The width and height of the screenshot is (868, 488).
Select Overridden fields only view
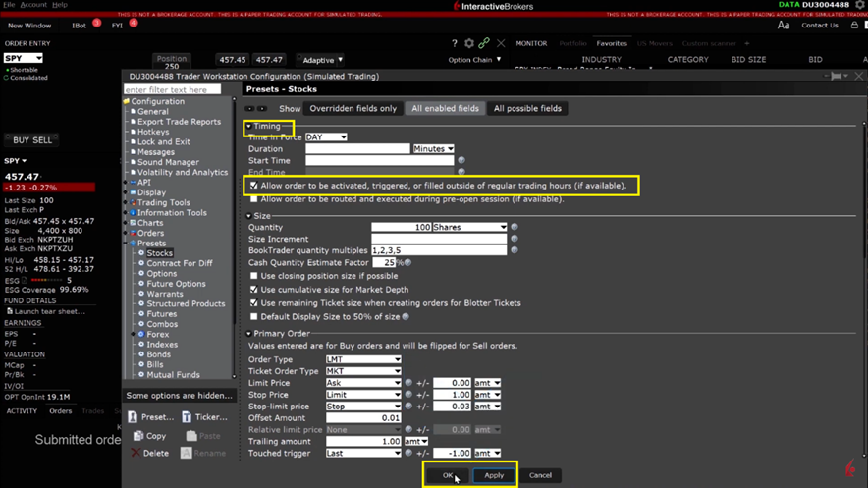[x=353, y=109]
